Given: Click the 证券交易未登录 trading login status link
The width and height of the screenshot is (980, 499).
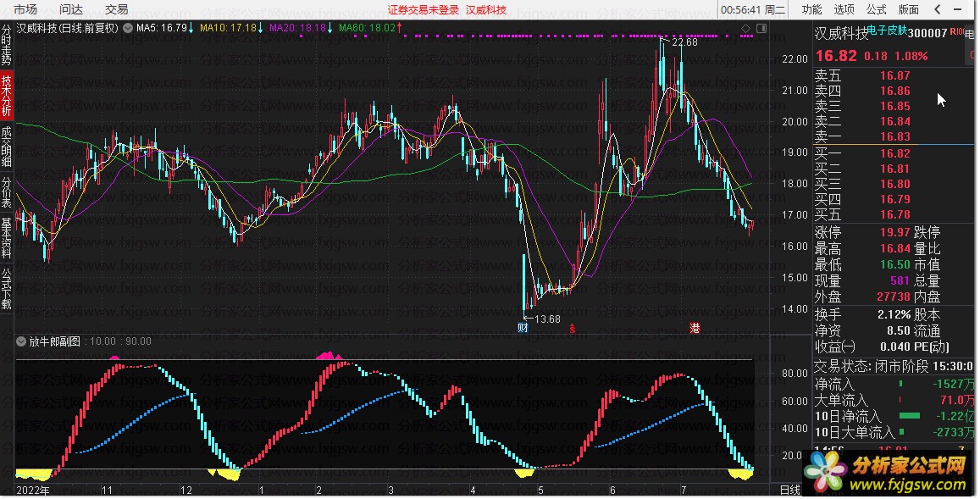Looking at the screenshot, I should click(x=424, y=10).
